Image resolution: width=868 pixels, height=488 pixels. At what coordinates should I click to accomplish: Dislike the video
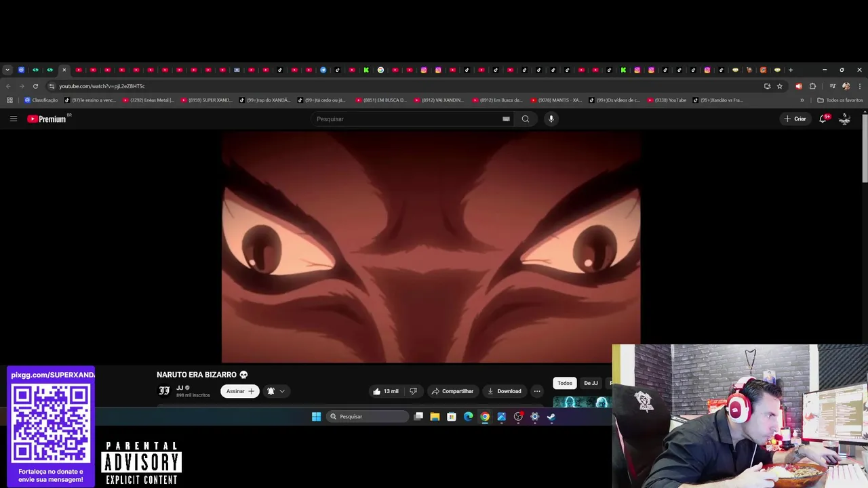pyautogui.click(x=413, y=391)
